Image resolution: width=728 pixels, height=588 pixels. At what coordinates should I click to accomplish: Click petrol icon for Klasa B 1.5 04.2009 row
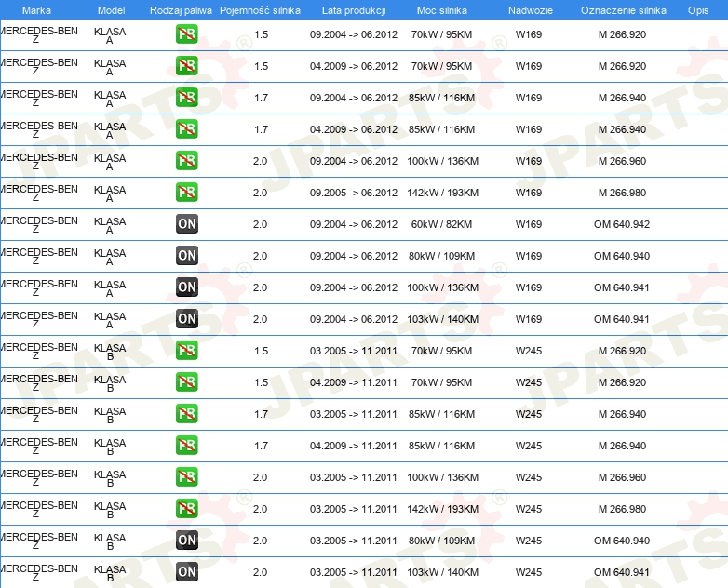186,382
